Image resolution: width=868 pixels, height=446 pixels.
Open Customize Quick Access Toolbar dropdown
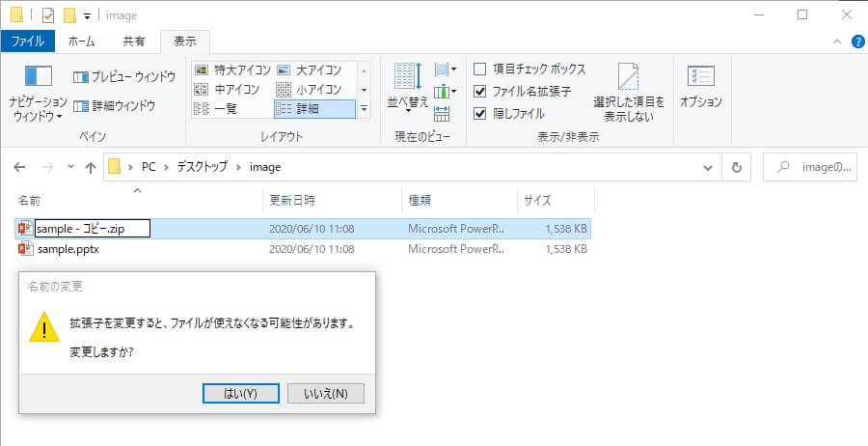[87, 16]
